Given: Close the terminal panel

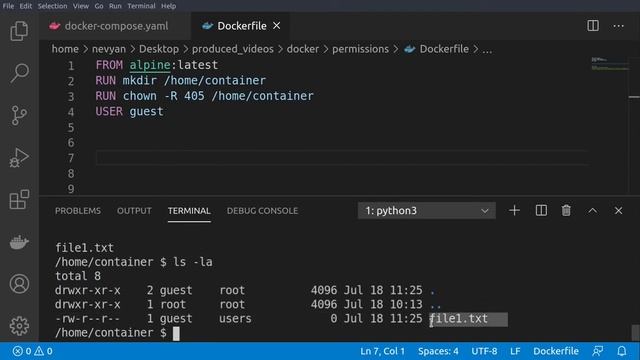Looking at the screenshot, I should coord(618,211).
